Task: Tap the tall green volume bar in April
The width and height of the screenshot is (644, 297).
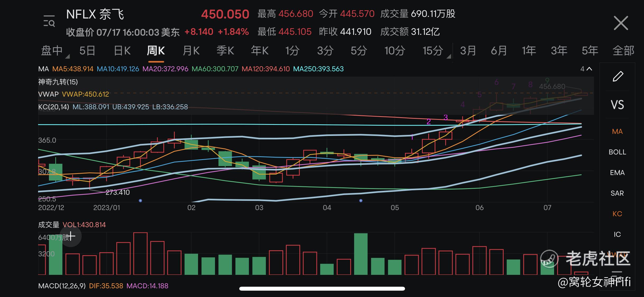Action: (x=361, y=254)
